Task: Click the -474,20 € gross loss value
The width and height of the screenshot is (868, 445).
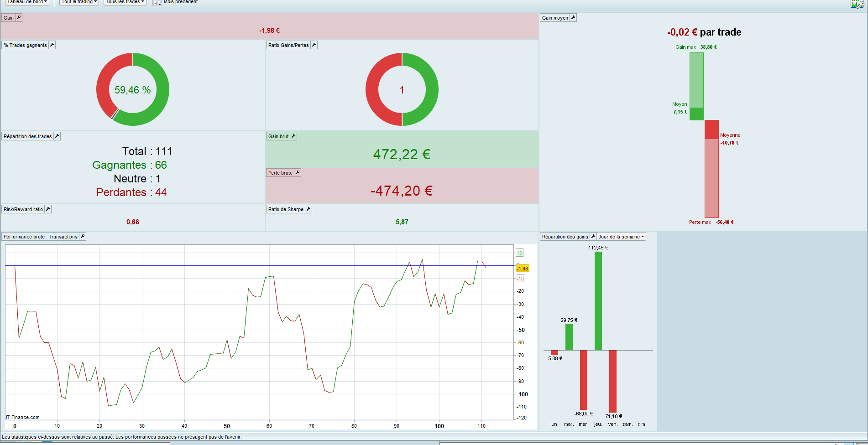Action: pos(402,191)
